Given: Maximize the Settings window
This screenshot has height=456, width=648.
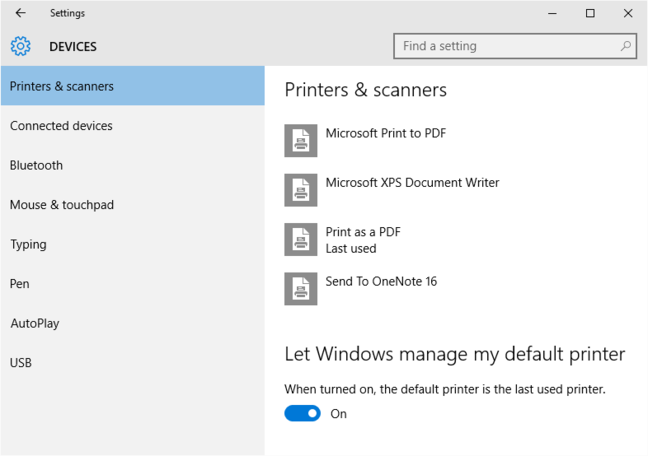Looking at the screenshot, I should 590,13.
